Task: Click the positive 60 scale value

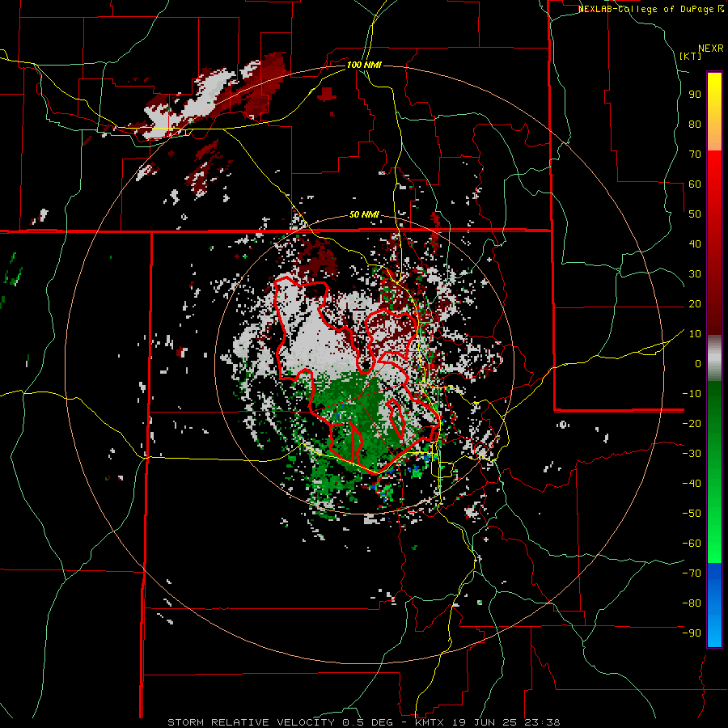Action: [695, 184]
